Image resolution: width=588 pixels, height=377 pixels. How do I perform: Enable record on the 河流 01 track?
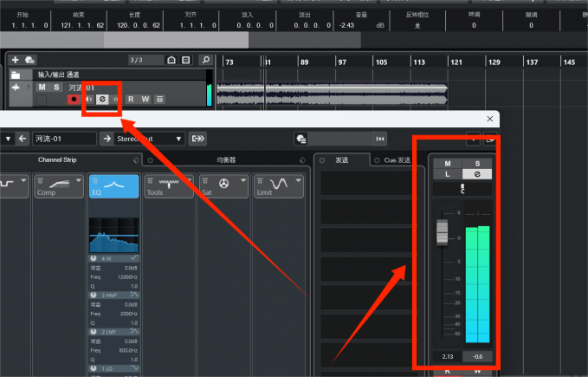[x=74, y=99]
